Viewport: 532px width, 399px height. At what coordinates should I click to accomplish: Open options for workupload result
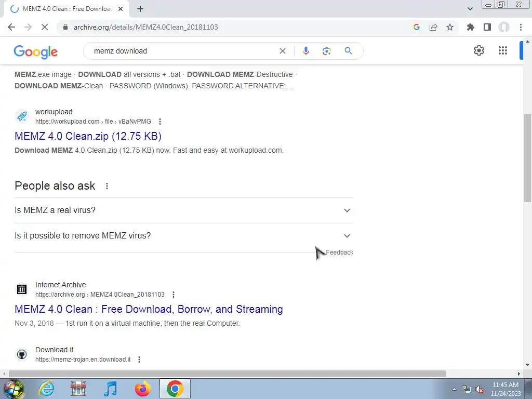tap(160, 122)
